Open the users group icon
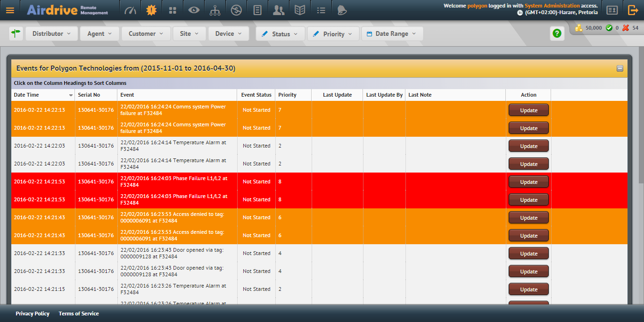The width and height of the screenshot is (644, 322). (x=279, y=10)
